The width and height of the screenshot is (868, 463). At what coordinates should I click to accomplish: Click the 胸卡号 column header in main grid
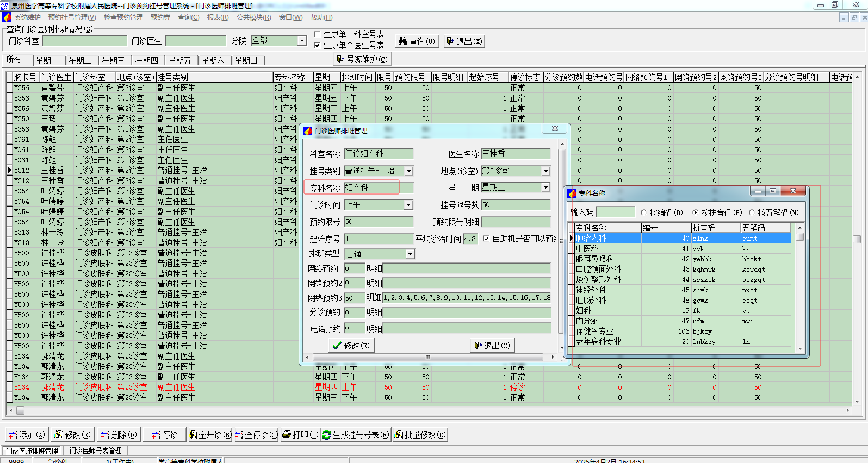click(26, 77)
